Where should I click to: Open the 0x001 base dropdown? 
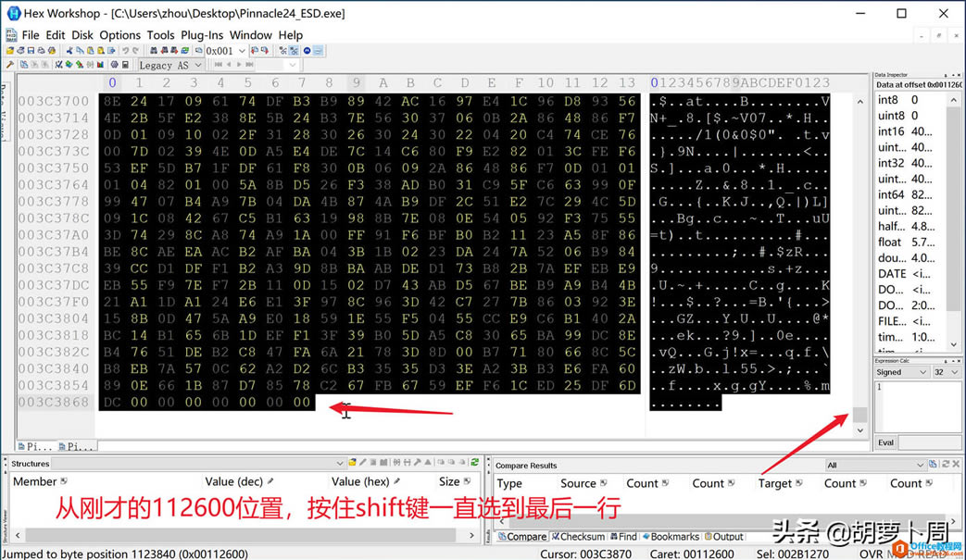pos(242,51)
